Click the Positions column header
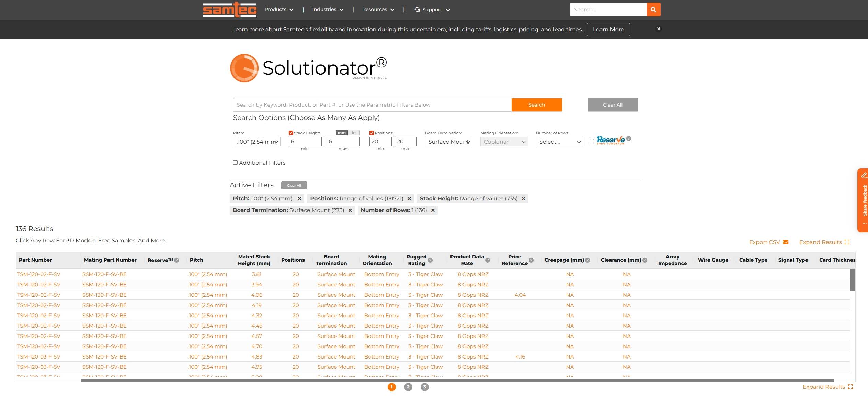Image resolution: width=868 pixels, height=397 pixels. coord(293,260)
